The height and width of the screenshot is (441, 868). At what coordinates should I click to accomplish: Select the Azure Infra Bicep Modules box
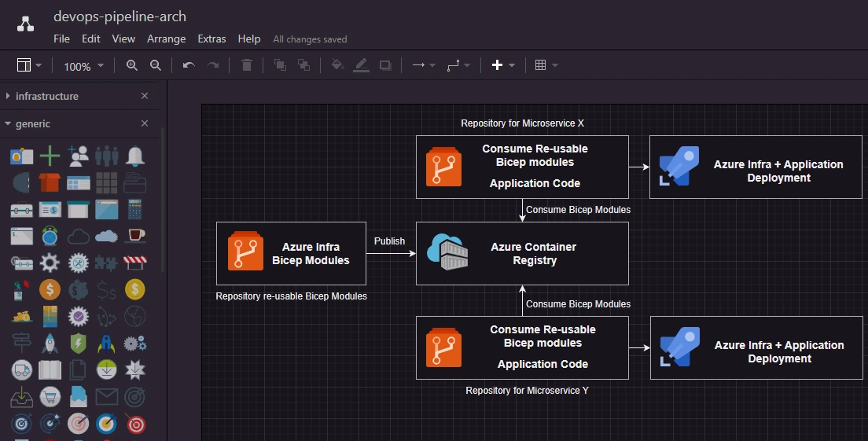pyautogui.click(x=291, y=253)
